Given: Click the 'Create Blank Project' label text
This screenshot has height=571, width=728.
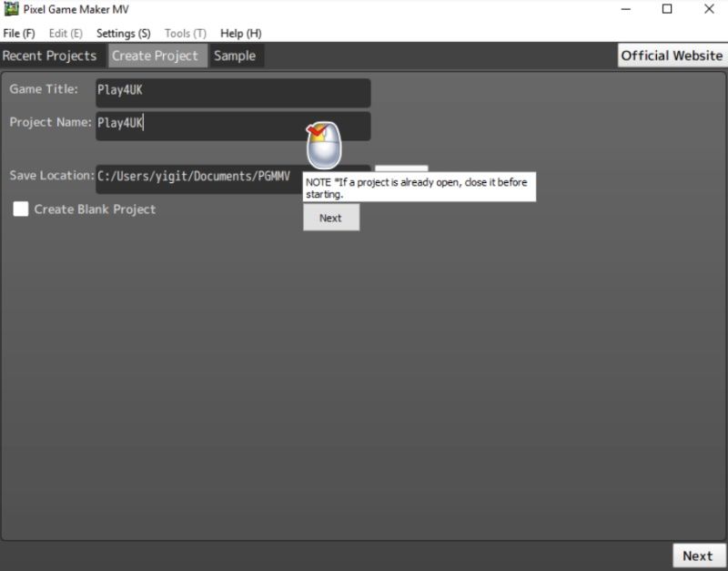Looking at the screenshot, I should pos(96,209).
